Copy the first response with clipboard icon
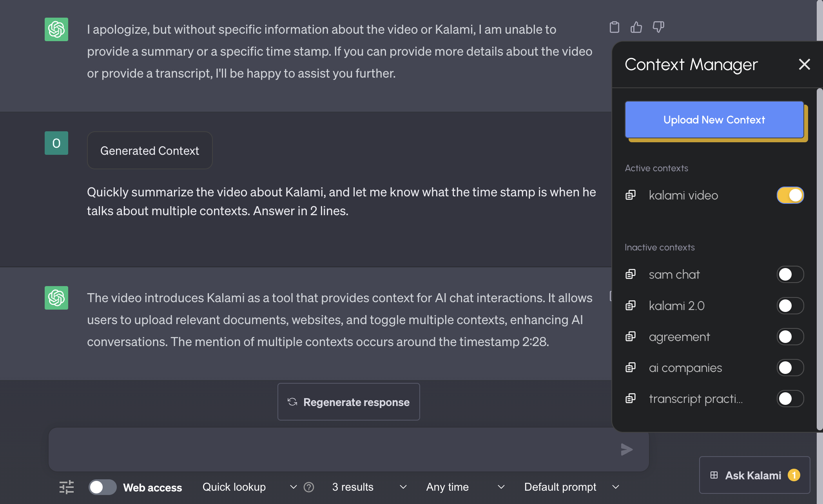 pyautogui.click(x=614, y=27)
